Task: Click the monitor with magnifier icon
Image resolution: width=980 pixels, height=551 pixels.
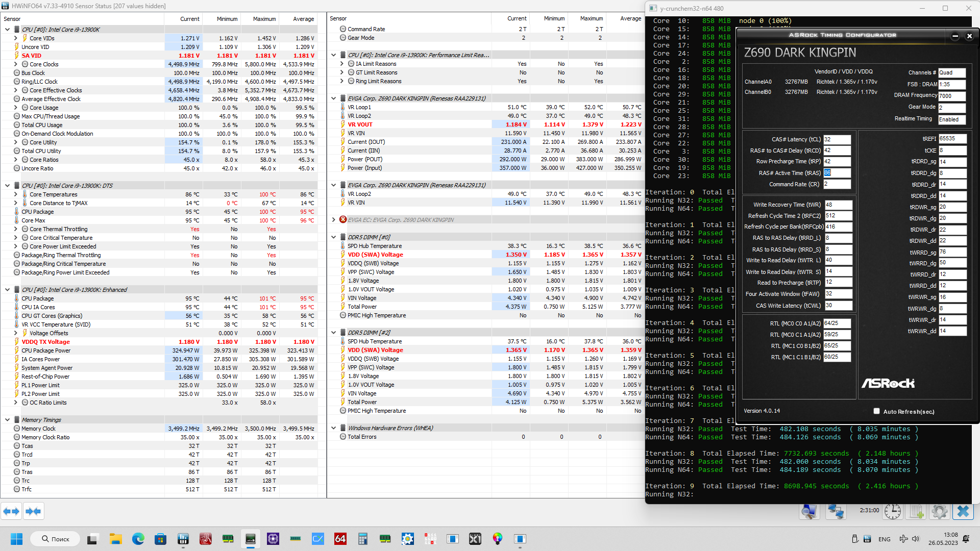Action: (810, 511)
